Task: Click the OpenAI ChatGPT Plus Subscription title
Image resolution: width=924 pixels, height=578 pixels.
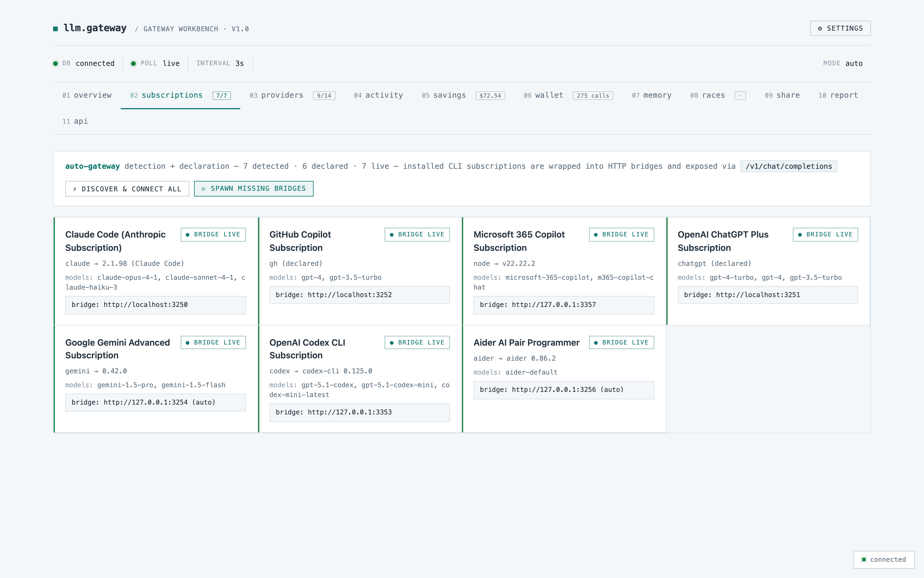Action: [723, 241]
